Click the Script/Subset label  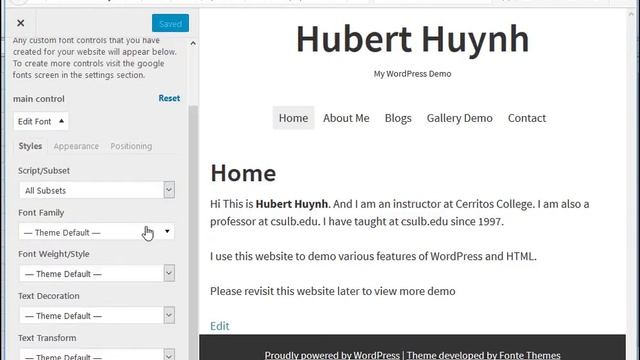[44, 171]
